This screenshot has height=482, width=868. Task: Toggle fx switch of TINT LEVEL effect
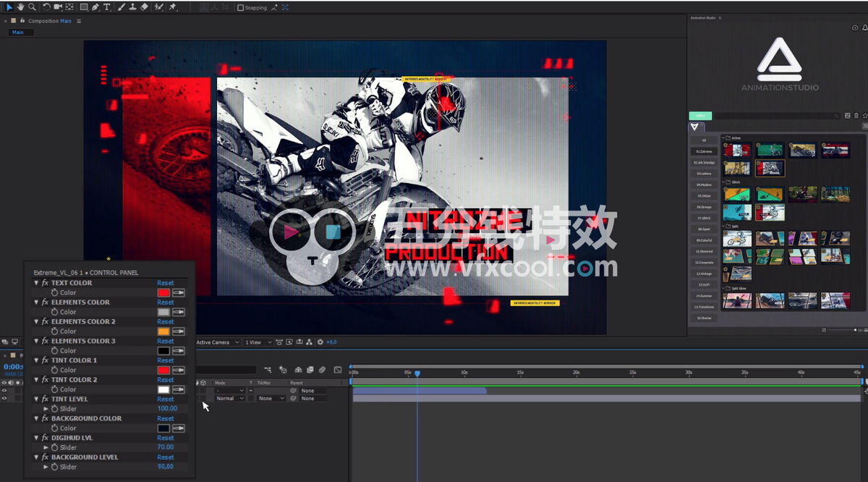click(45, 399)
